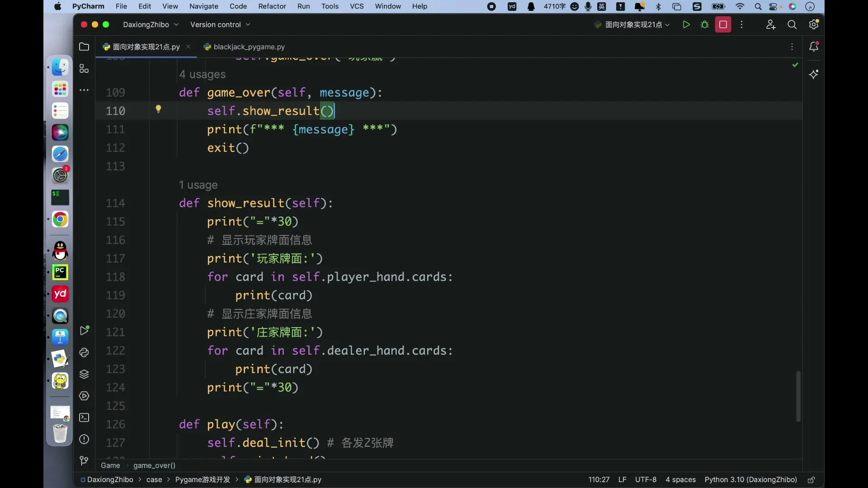This screenshot has height=488, width=868.
Task: Open Code With Me add-user icon
Action: [771, 25]
